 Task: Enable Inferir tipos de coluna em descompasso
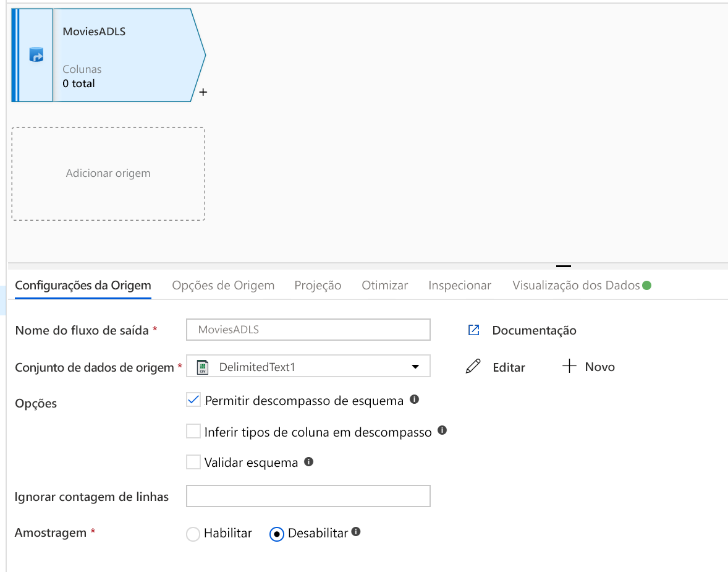point(193,431)
